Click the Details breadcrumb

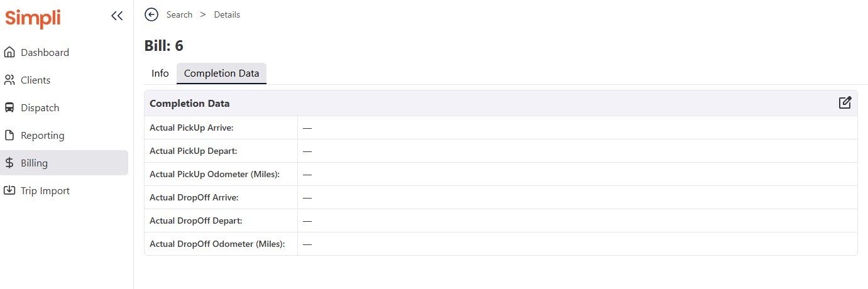click(227, 14)
